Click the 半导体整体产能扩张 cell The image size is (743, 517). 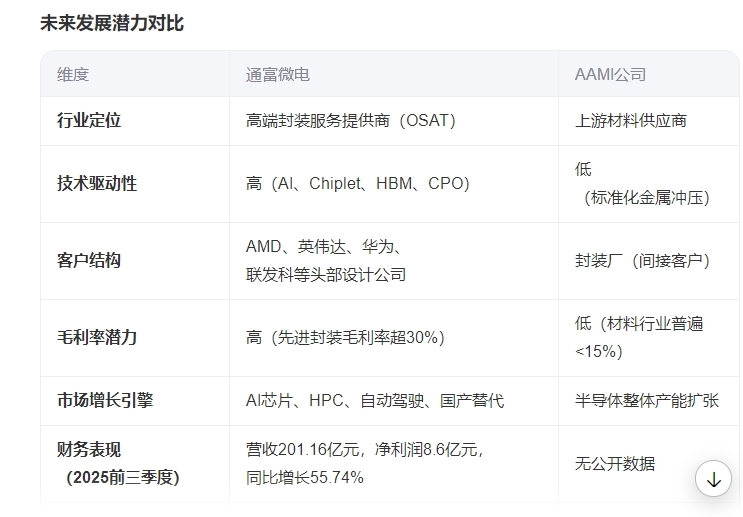pyautogui.click(x=647, y=401)
